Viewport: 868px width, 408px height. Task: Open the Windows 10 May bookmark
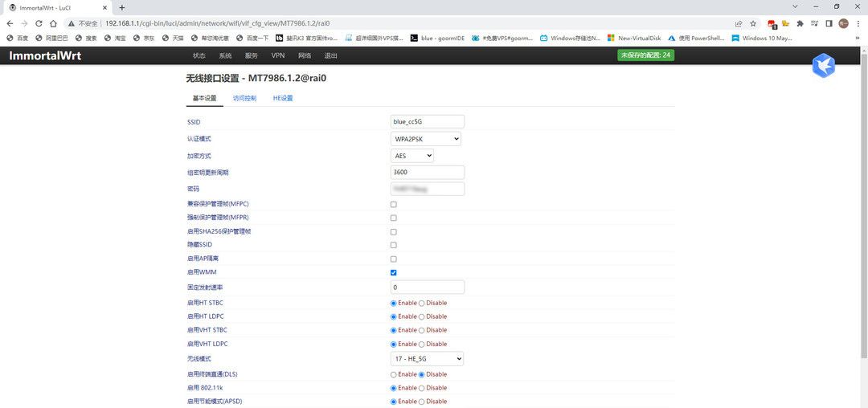(762, 38)
